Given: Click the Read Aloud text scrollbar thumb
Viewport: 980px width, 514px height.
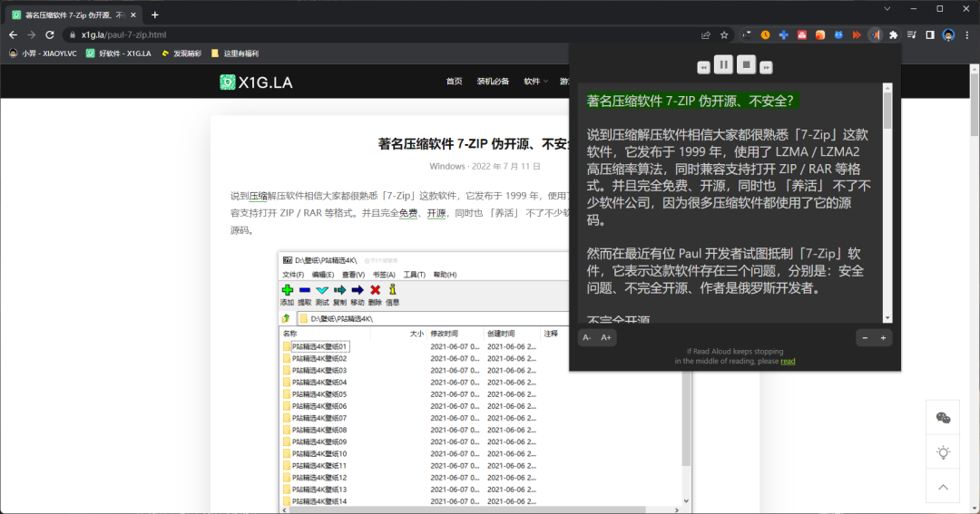Looking at the screenshot, I should (x=887, y=111).
